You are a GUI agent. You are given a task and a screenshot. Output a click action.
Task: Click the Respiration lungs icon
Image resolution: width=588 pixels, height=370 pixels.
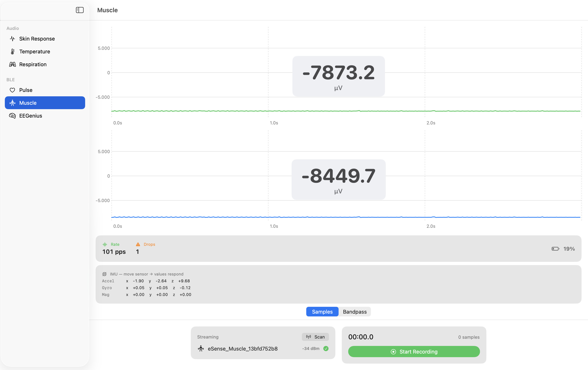[x=12, y=64]
